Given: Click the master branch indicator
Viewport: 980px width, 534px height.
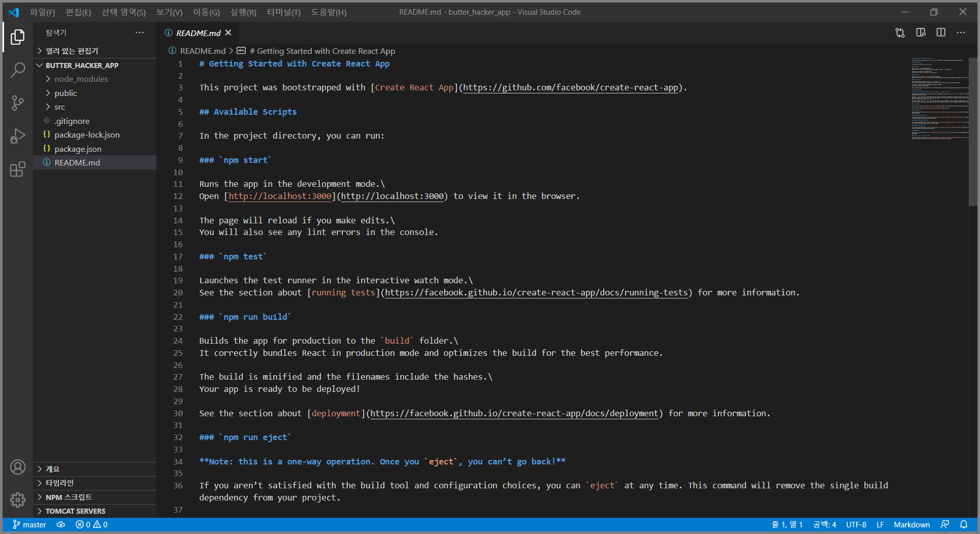Looking at the screenshot, I should [29, 525].
